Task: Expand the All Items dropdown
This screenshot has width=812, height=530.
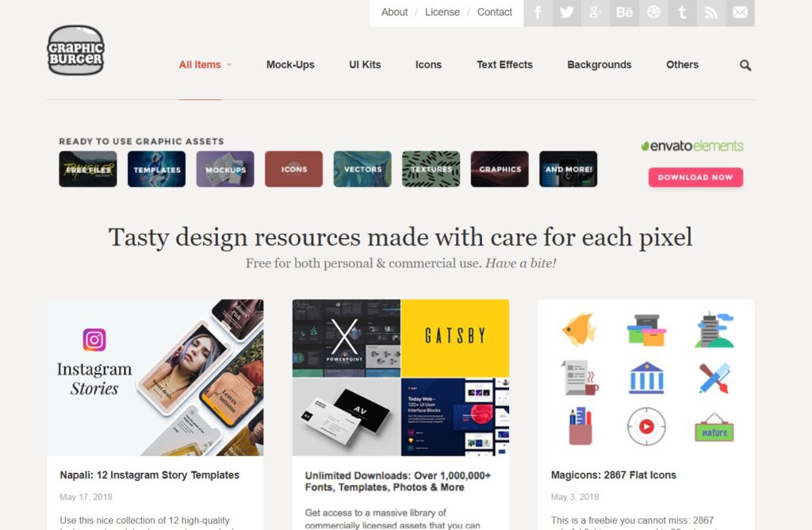Action: click(200, 65)
